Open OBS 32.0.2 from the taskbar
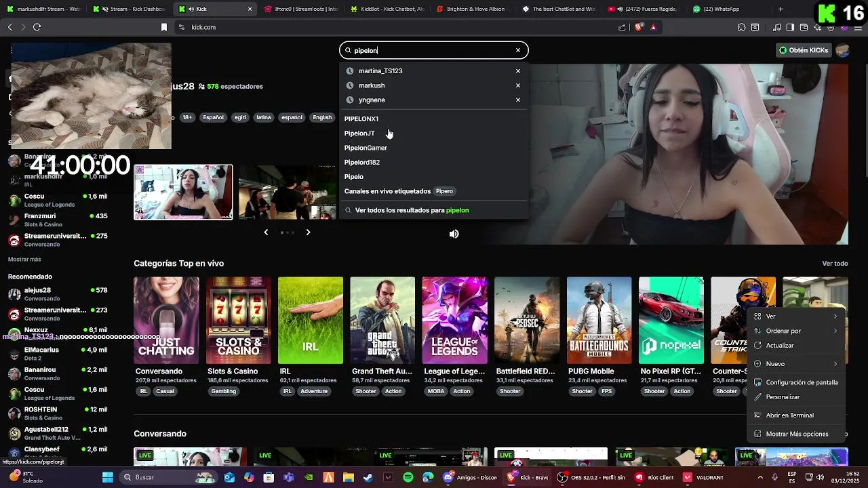This screenshot has height=488, width=868. coord(591,477)
